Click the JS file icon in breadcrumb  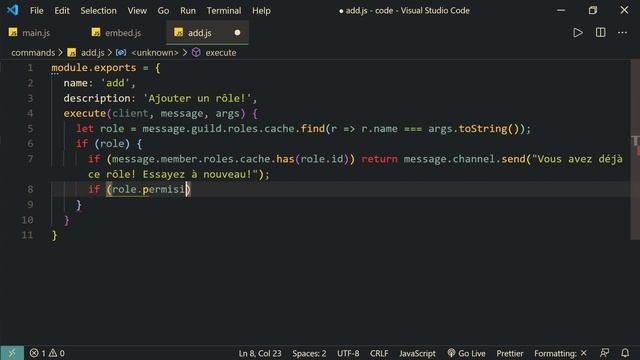pyautogui.click(x=72, y=53)
